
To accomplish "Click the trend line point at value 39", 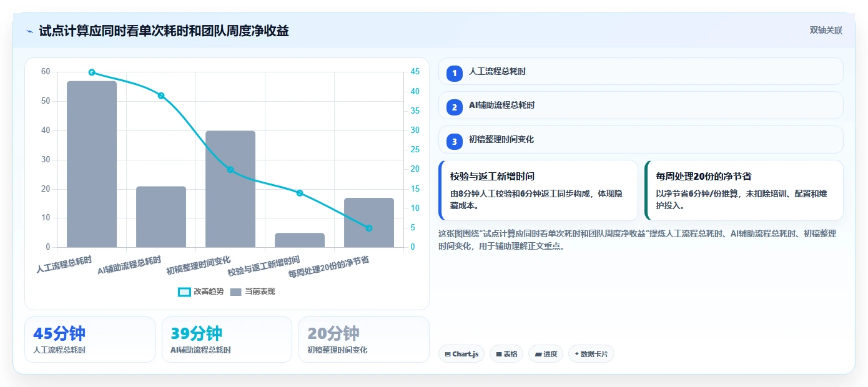I will [x=161, y=96].
